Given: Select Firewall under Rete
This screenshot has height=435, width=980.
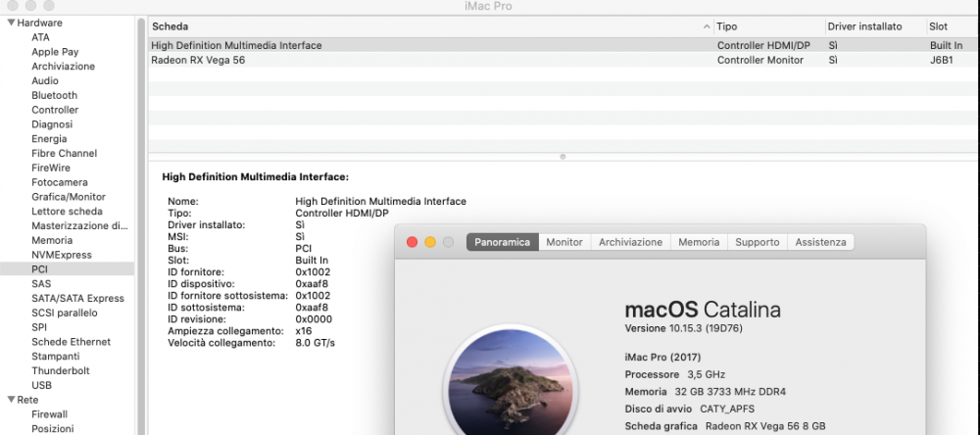Looking at the screenshot, I should 49,414.
